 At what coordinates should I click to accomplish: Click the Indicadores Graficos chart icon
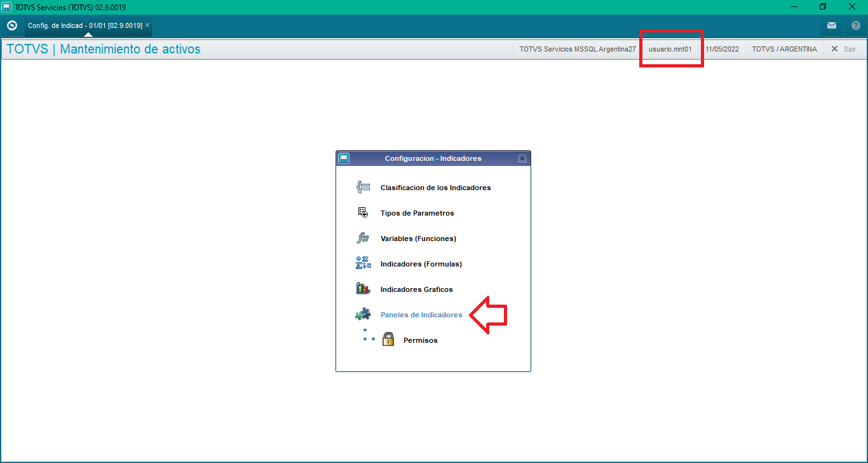coord(363,289)
